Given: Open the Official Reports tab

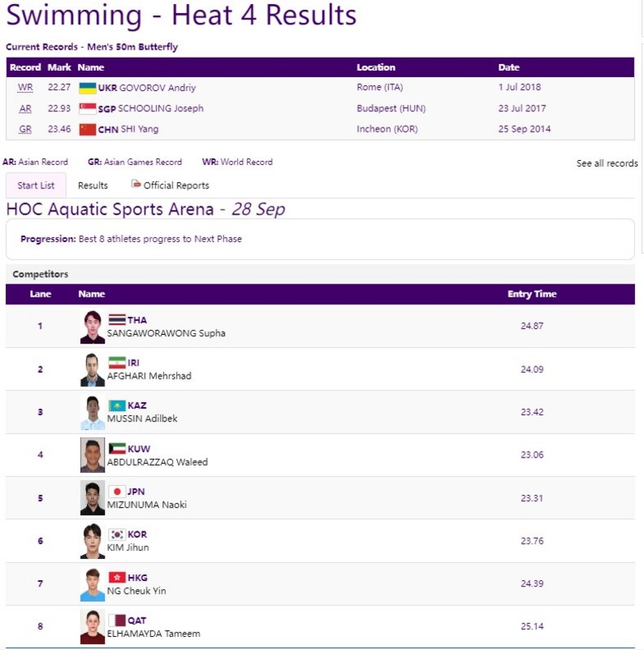Looking at the screenshot, I should pos(170,185).
